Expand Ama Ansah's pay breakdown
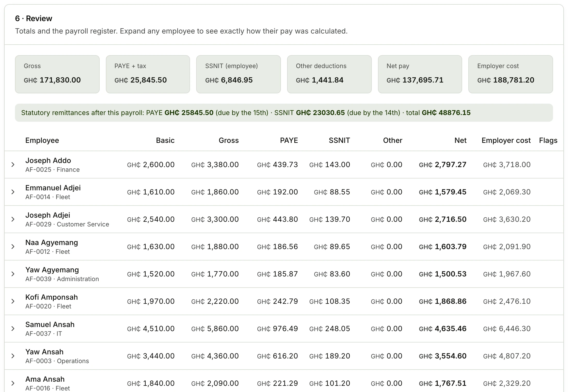 point(13,383)
